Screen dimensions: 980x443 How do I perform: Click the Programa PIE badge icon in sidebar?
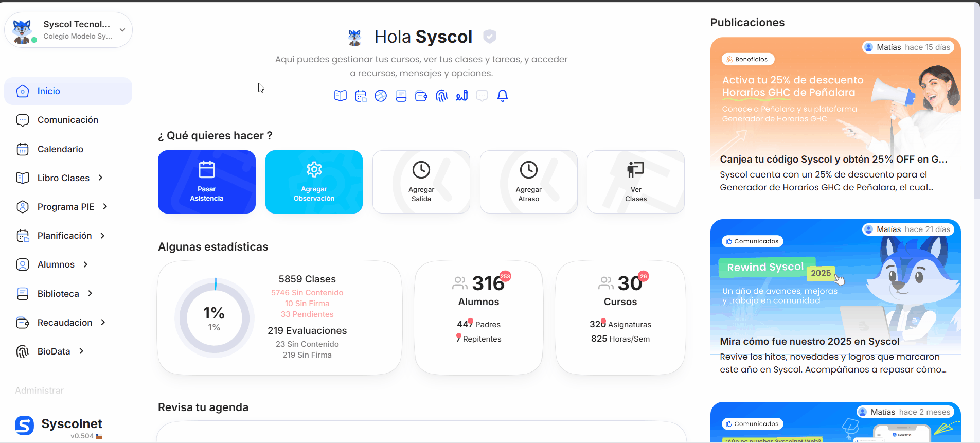[x=23, y=207]
